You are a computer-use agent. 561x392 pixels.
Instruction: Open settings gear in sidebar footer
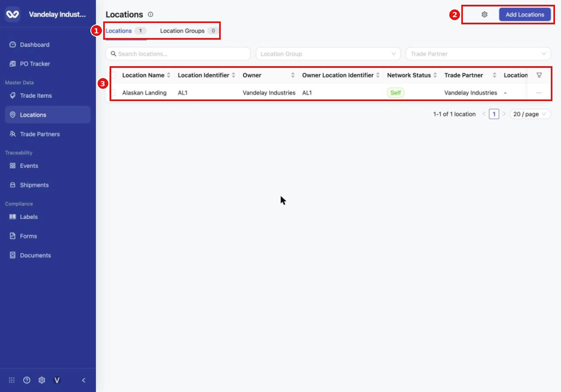pos(42,380)
